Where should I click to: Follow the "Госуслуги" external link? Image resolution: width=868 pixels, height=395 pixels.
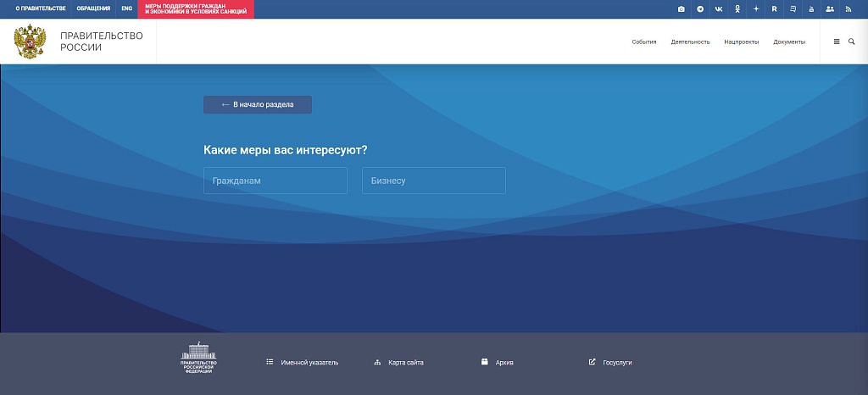[x=611, y=363]
